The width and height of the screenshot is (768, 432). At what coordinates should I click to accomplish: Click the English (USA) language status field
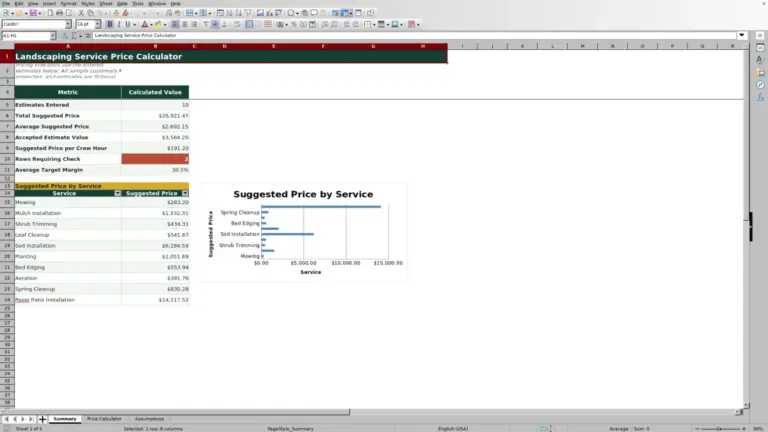(x=453, y=429)
